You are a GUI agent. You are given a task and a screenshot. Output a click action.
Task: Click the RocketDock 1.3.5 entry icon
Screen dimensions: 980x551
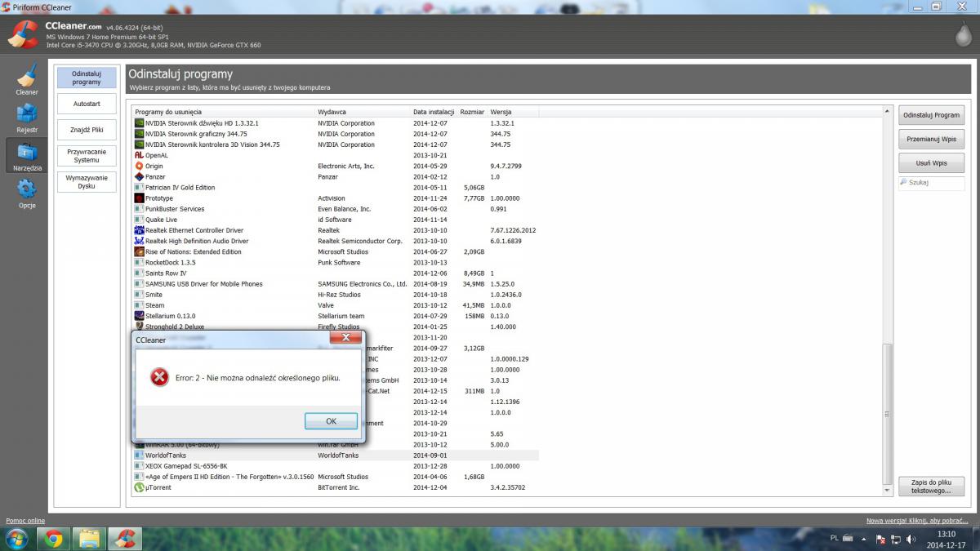point(139,263)
